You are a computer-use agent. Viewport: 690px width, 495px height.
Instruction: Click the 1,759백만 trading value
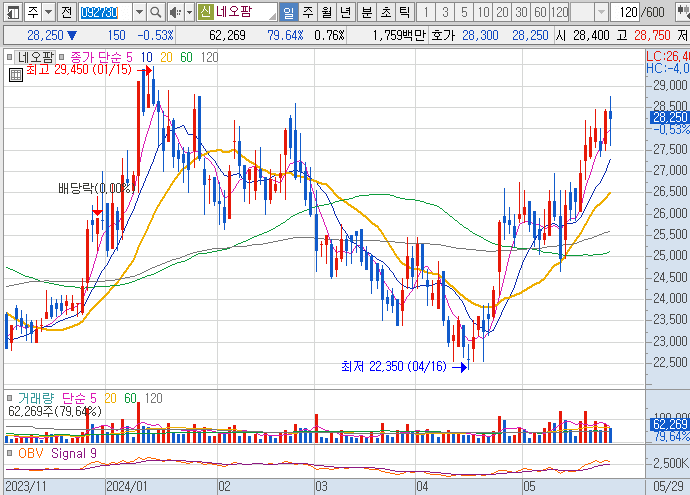pos(399,35)
